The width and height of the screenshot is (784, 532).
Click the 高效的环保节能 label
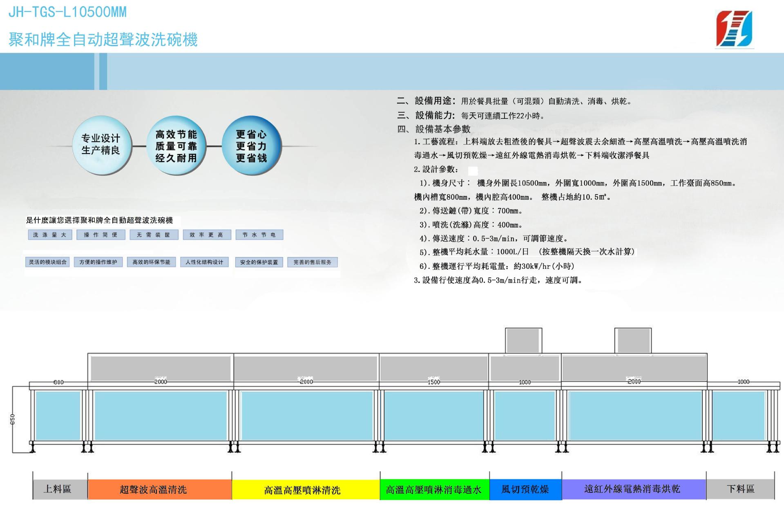pos(151,262)
